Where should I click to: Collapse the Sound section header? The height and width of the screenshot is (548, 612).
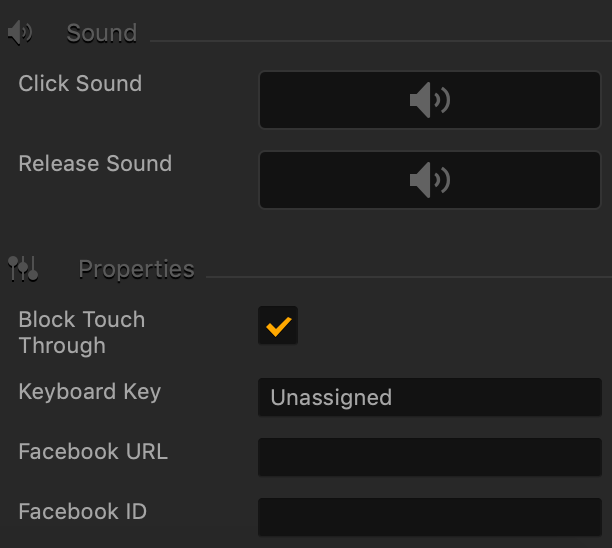pos(101,33)
